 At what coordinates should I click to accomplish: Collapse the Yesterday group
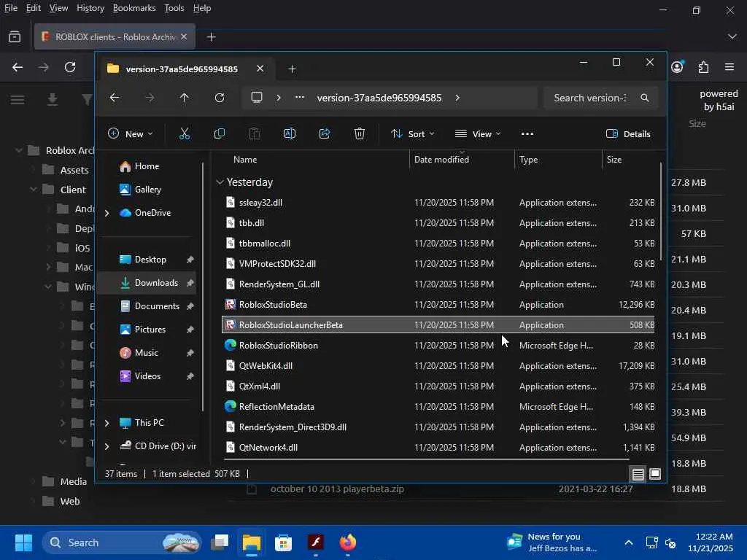(220, 182)
